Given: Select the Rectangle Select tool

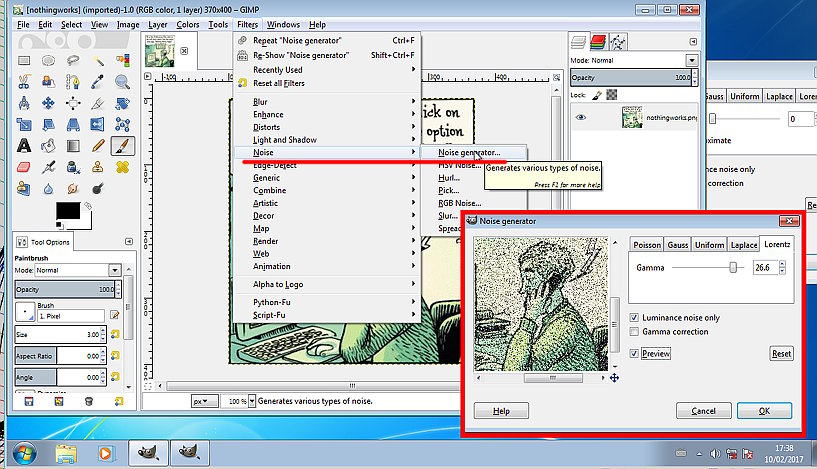Looking at the screenshot, I should point(24,60).
